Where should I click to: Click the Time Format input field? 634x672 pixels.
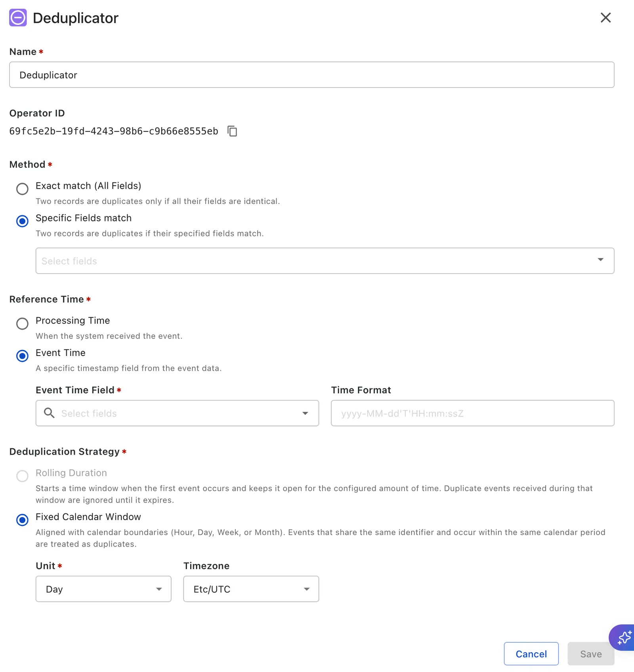pos(473,413)
